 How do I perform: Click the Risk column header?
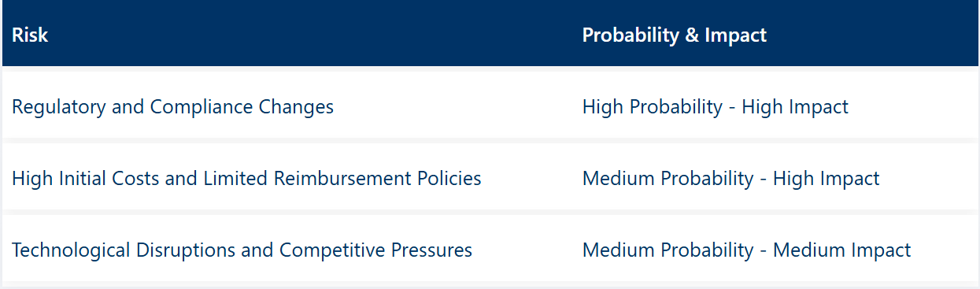pyautogui.click(x=30, y=35)
